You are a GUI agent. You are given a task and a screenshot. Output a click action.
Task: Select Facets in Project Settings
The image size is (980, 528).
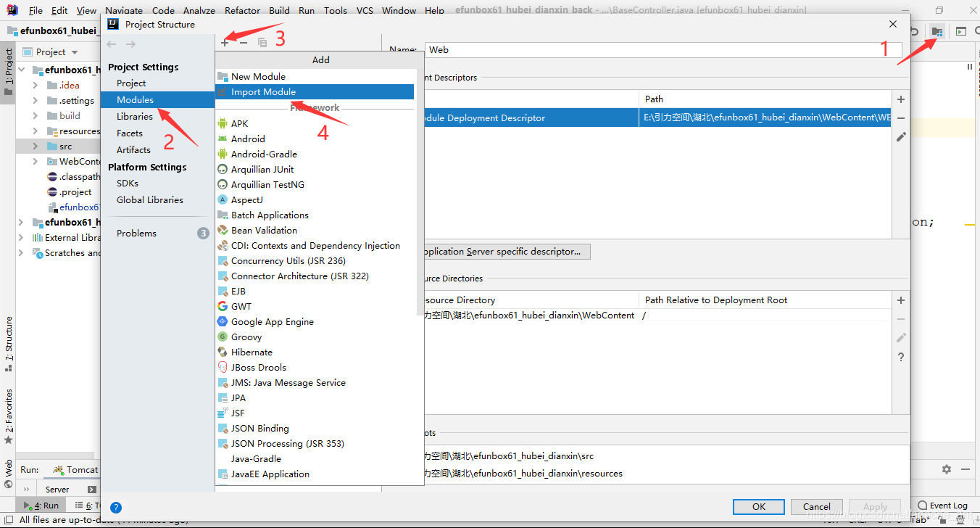point(130,133)
